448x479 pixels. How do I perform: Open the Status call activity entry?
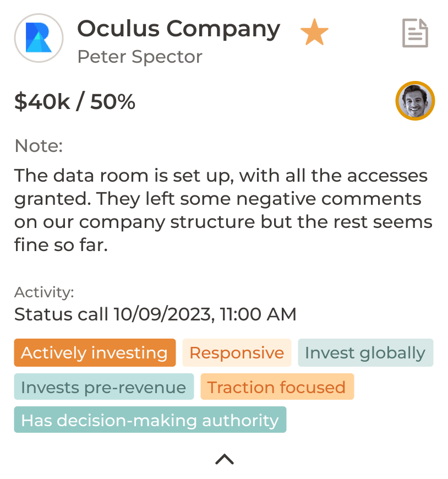click(x=155, y=314)
